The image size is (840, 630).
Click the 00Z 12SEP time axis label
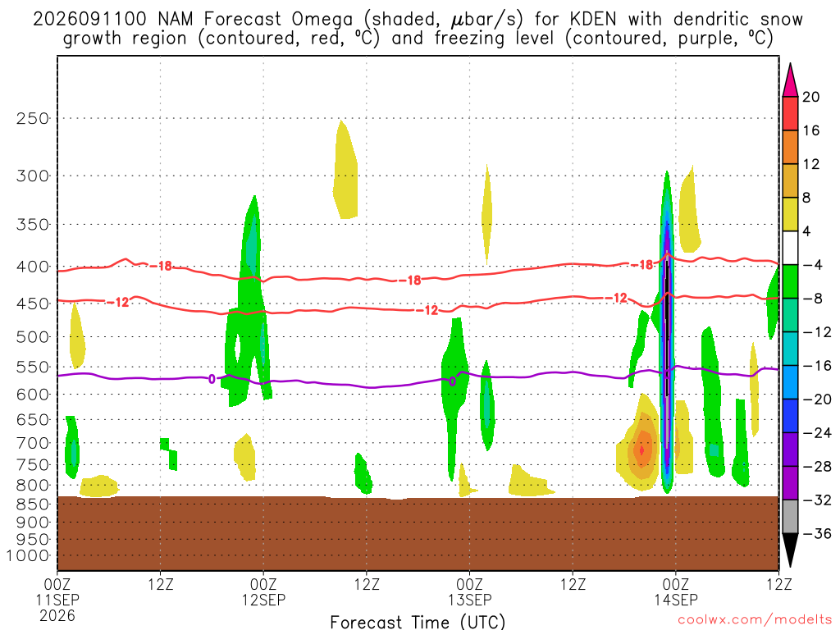(263, 592)
